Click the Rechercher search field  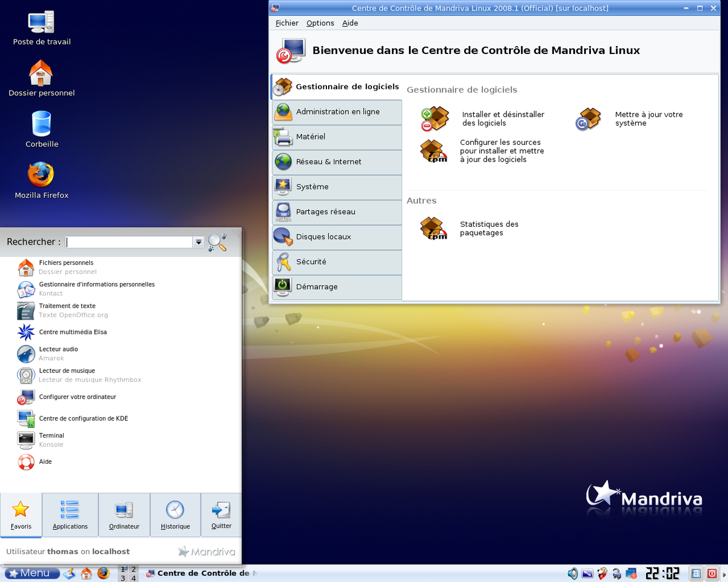tap(129, 242)
